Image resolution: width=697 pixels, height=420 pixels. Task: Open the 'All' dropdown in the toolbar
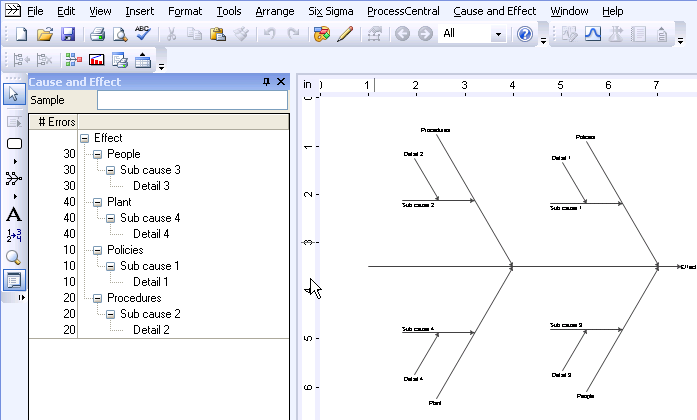pyautogui.click(x=498, y=34)
